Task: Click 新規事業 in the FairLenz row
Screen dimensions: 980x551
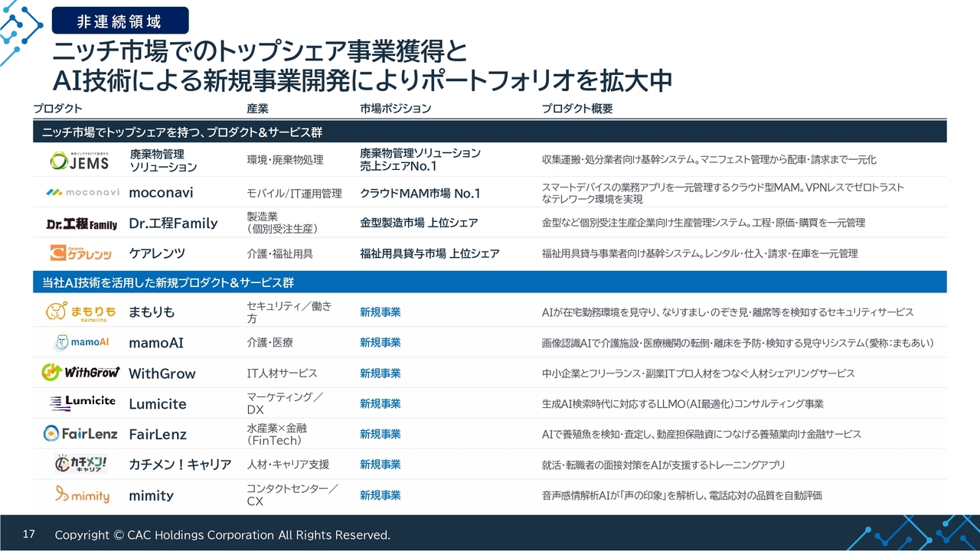Action: click(381, 434)
